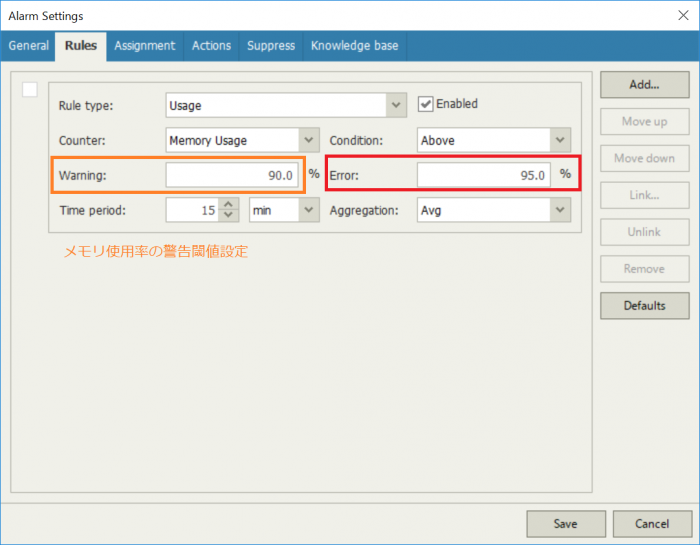700x545 pixels.
Task: Expand the Rule type dropdown
Action: 396,105
